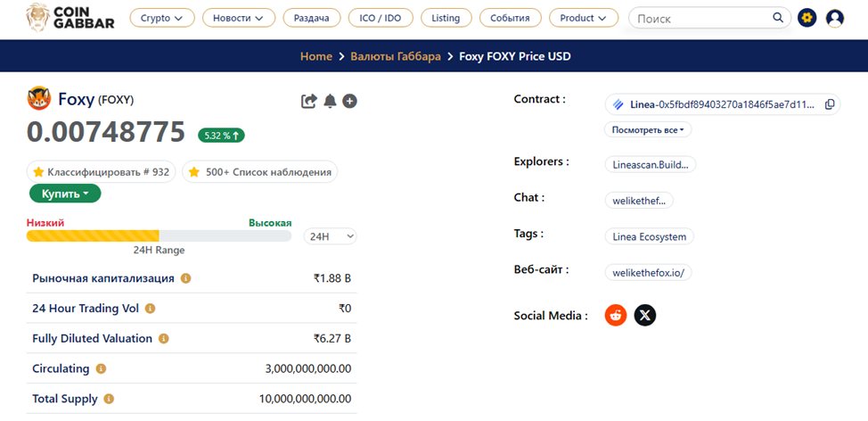Click the welikethefox.io website link
The width and height of the screenshot is (868, 421).
coord(648,273)
